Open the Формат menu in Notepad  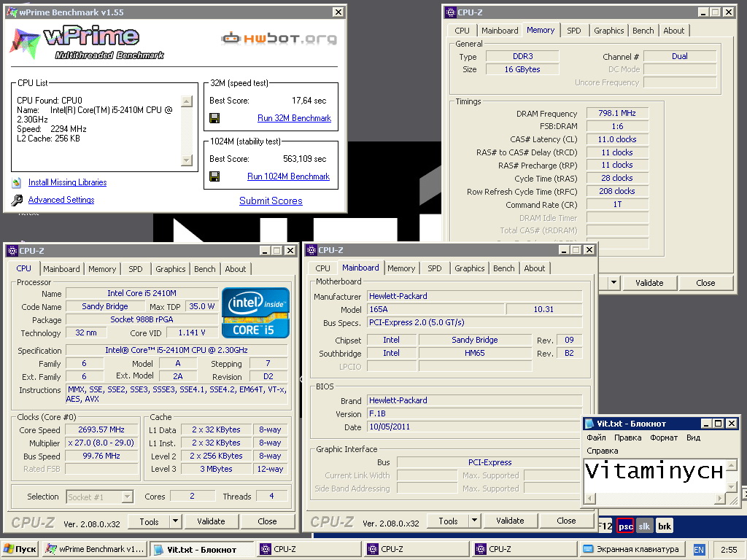point(663,437)
